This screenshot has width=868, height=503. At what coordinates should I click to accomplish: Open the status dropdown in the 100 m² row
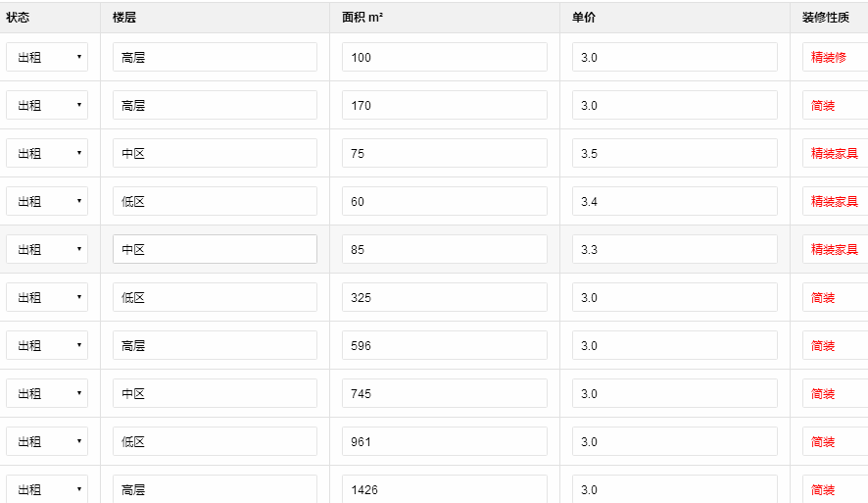47,58
